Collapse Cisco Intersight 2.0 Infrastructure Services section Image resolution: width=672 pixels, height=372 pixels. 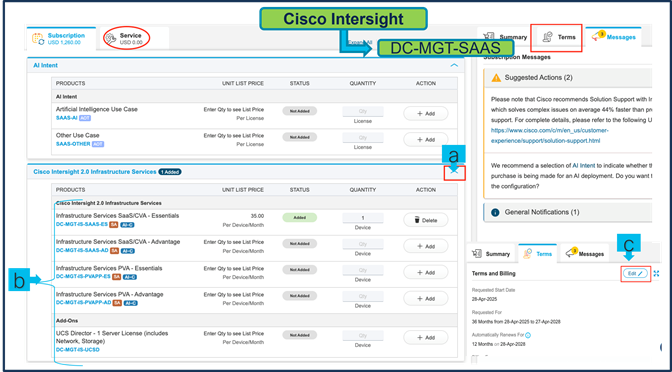coord(455,172)
